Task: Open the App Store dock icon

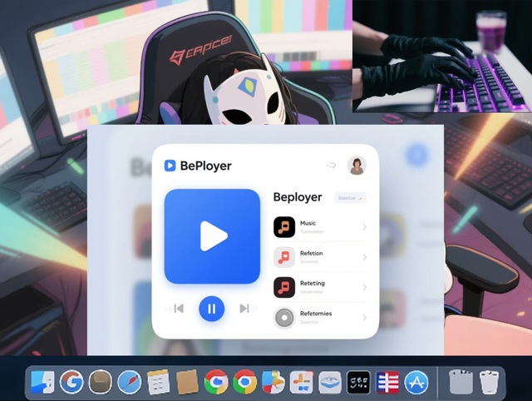Action: pos(416,382)
